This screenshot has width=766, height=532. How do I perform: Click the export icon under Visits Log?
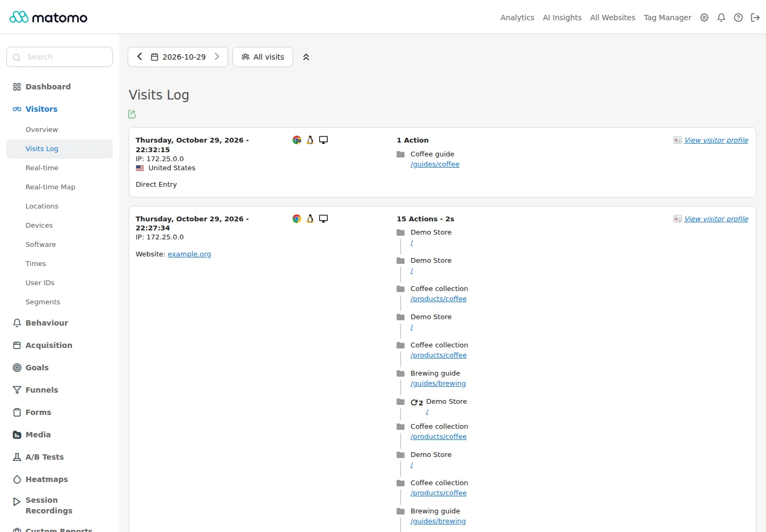point(132,114)
